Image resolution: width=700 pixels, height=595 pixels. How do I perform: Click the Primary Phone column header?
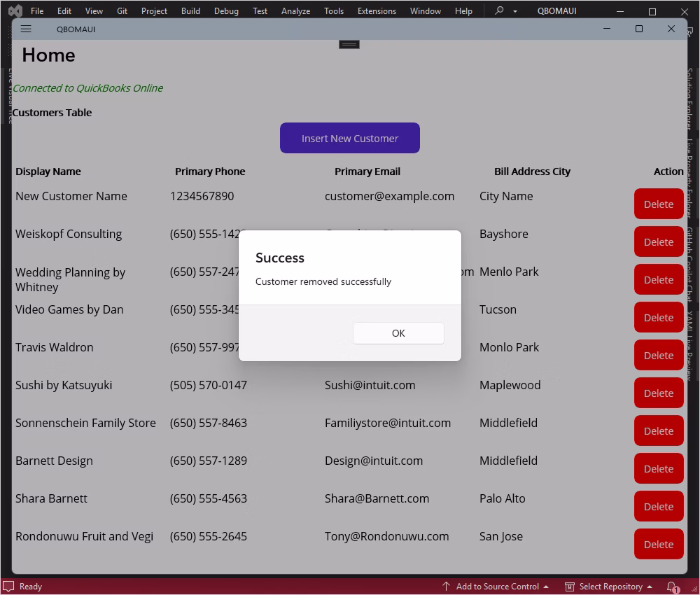click(x=210, y=171)
